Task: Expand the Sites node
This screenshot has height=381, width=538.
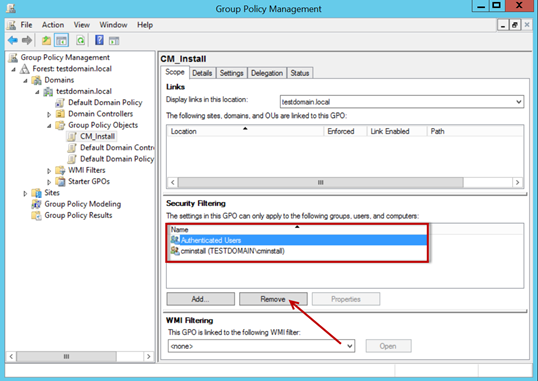Action: pyautogui.click(x=25, y=193)
